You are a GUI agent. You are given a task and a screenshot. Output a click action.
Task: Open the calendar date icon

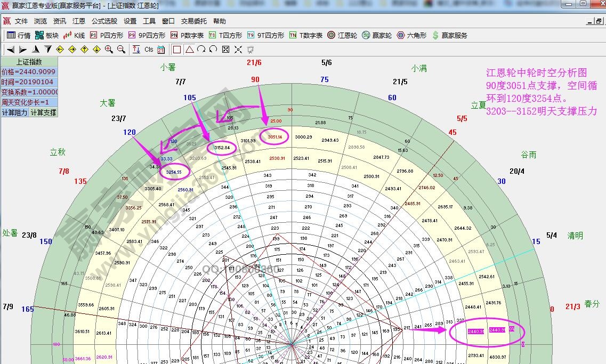[x=161, y=50]
